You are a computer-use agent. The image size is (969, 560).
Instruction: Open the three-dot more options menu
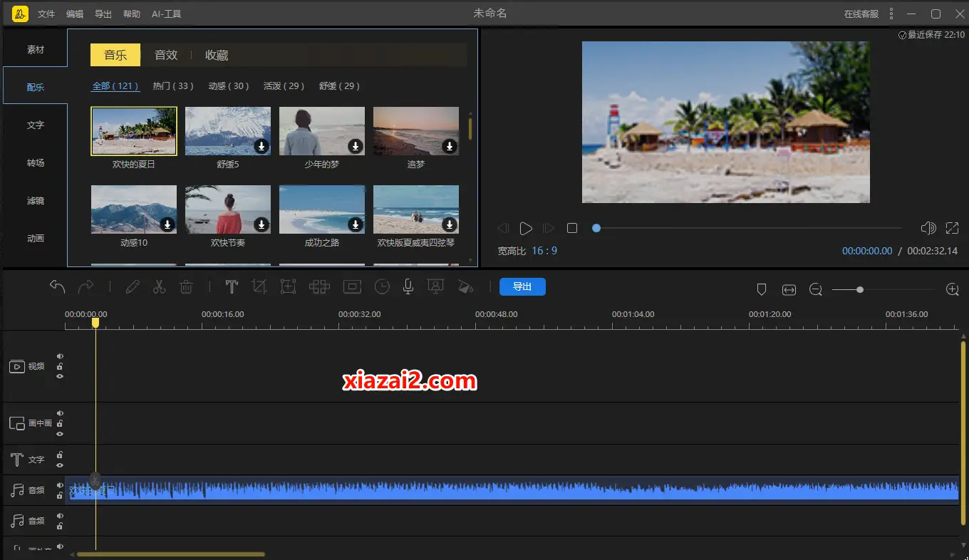(891, 14)
